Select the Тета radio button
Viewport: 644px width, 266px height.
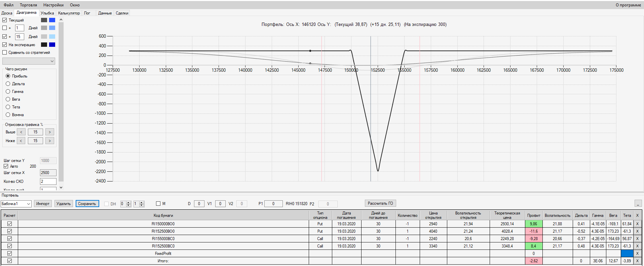click(x=8, y=107)
